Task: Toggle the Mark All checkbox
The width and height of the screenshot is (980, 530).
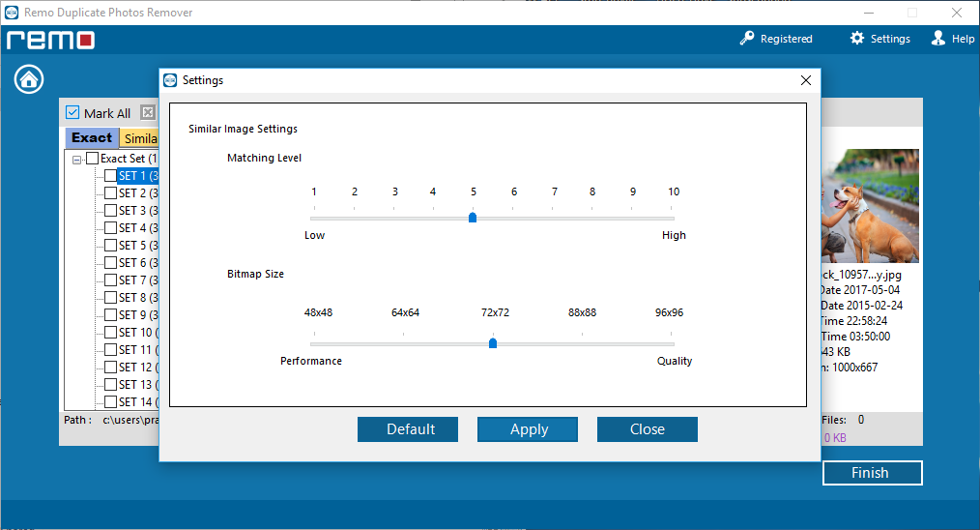Action: [x=72, y=112]
